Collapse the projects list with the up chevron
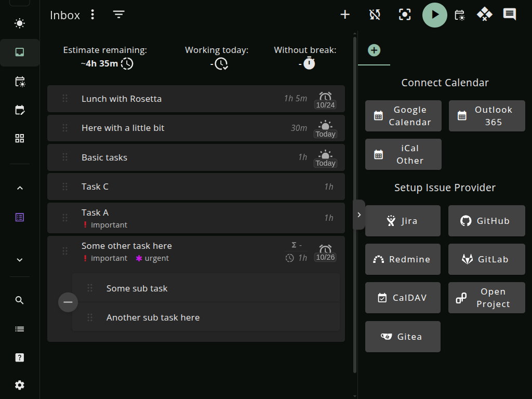The height and width of the screenshot is (399, 532). (19, 188)
